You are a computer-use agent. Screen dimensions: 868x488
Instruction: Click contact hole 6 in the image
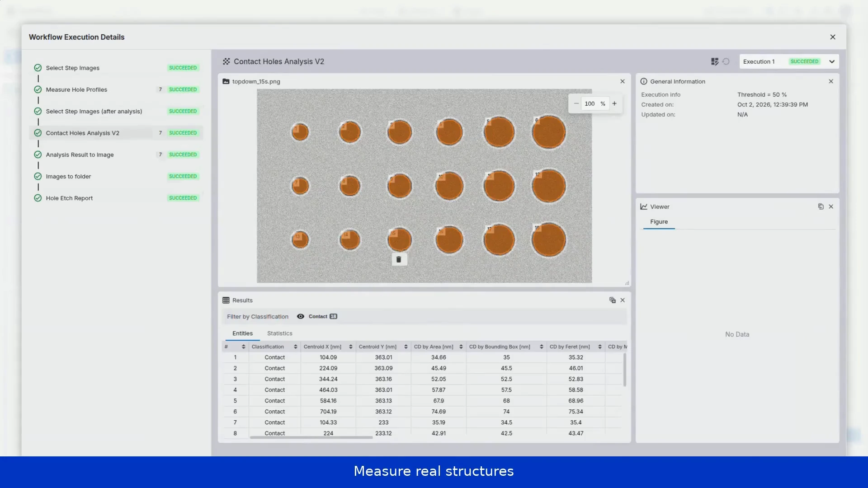point(549,132)
